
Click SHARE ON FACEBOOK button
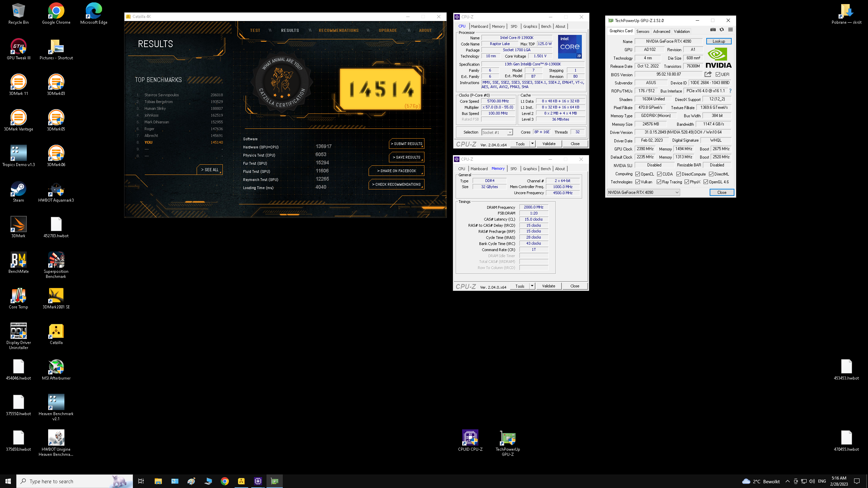(396, 171)
